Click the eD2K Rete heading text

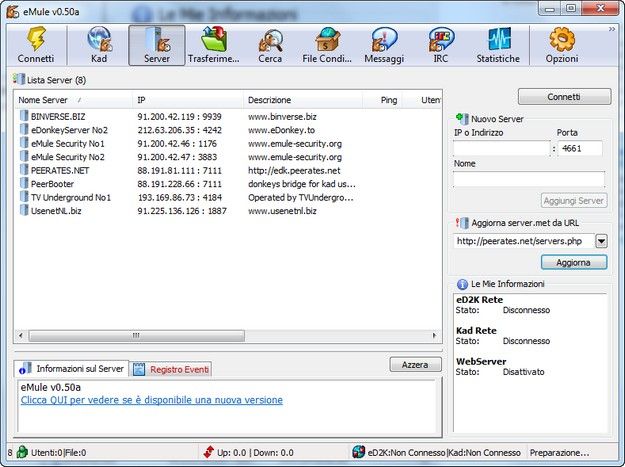pos(480,300)
